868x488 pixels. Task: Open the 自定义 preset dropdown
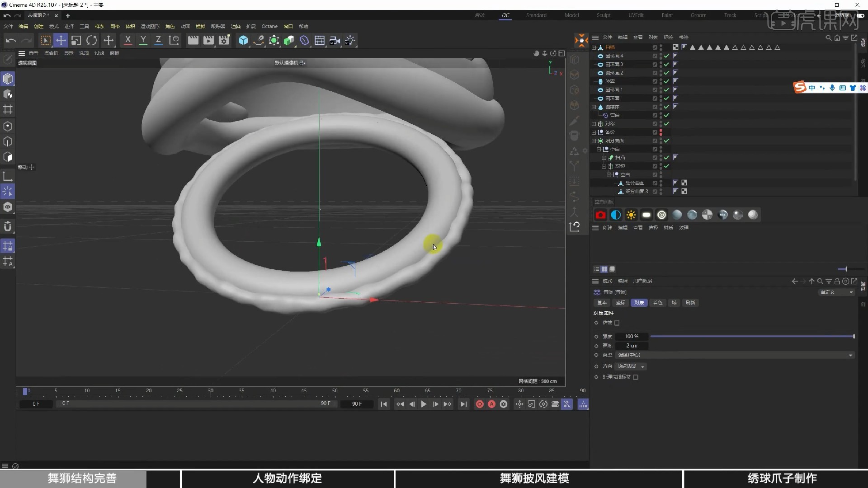(836, 292)
